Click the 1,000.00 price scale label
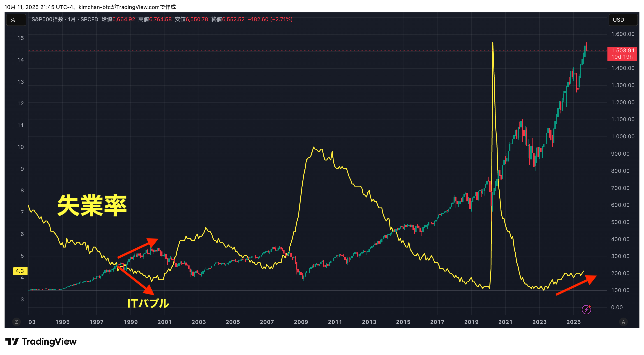The width and height of the screenshot is (644, 355). tap(623, 136)
